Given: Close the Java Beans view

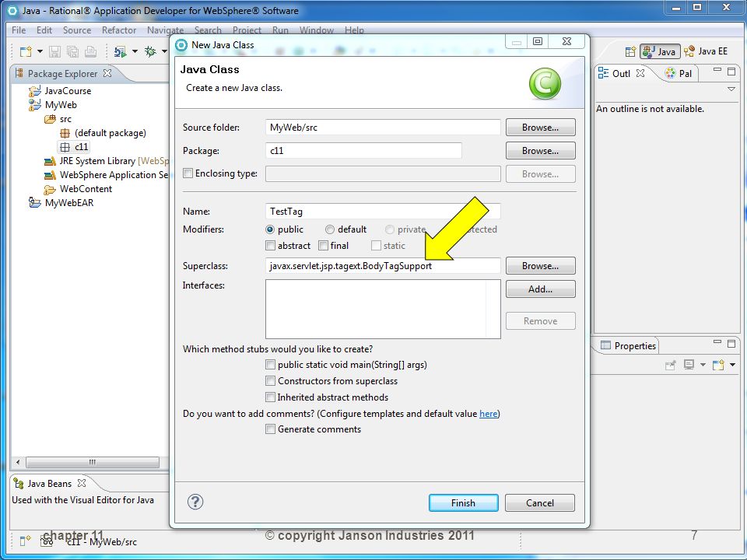Looking at the screenshot, I should pyautogui.click(x=82, y=483).
